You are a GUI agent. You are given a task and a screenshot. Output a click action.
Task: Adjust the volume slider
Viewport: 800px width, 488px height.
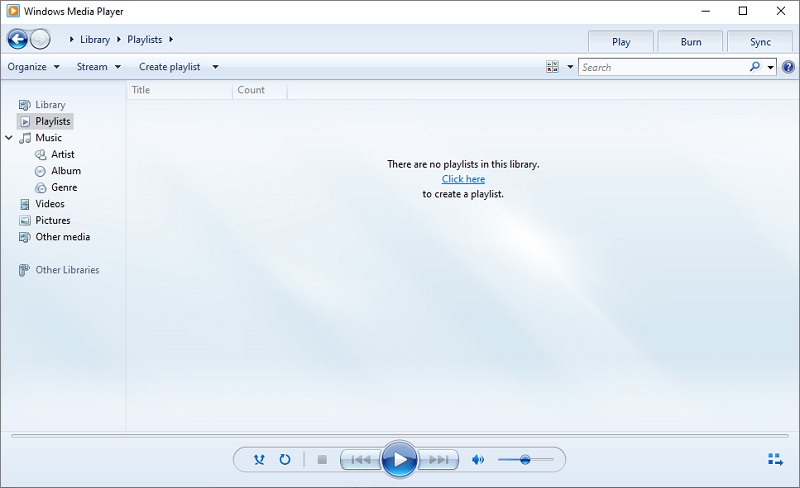click(x=526, y=460)
